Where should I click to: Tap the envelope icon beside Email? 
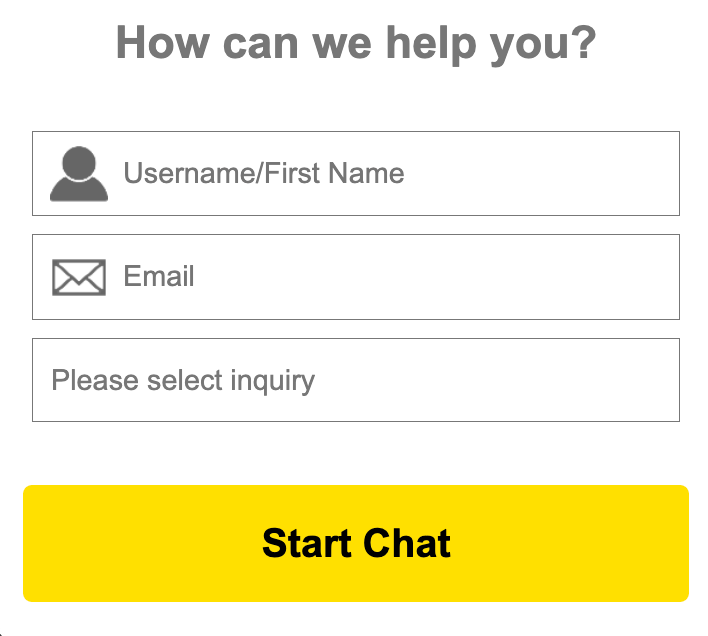pyautogui.click(x=78, y=277)
